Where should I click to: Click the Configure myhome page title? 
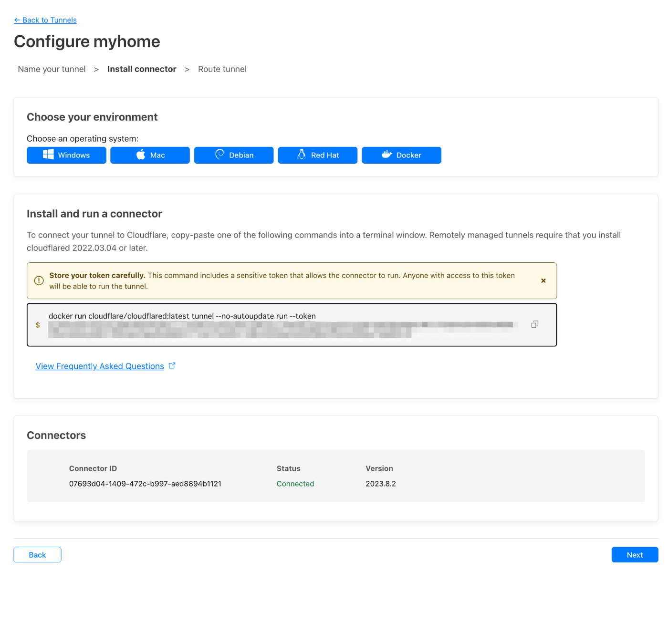[x=87, y=42]
